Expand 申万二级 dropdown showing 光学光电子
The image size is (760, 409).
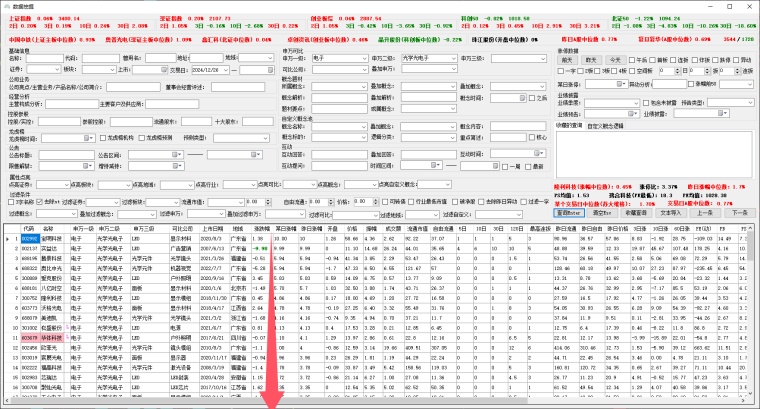[454, 58]
